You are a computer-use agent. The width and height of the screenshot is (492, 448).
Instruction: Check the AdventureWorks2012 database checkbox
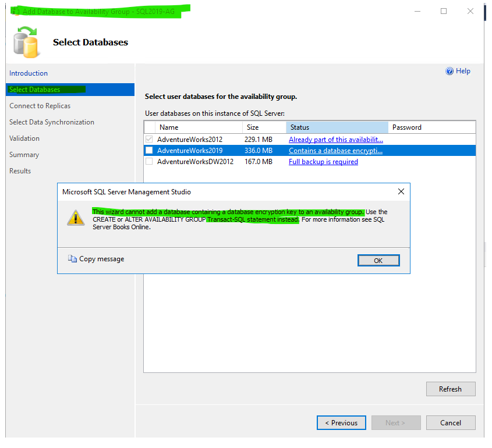[148, 139]
